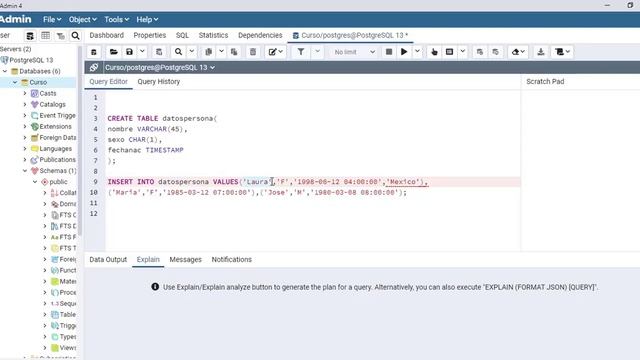Expand the Languages tree node
This screenshot has height=360, width=640.
pyautogui.click(x=25, y=149)
